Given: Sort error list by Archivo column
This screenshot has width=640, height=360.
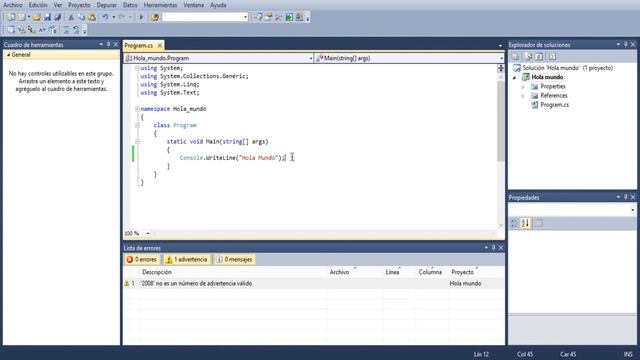Looking at the screenshot, I should tap(339, 272).
